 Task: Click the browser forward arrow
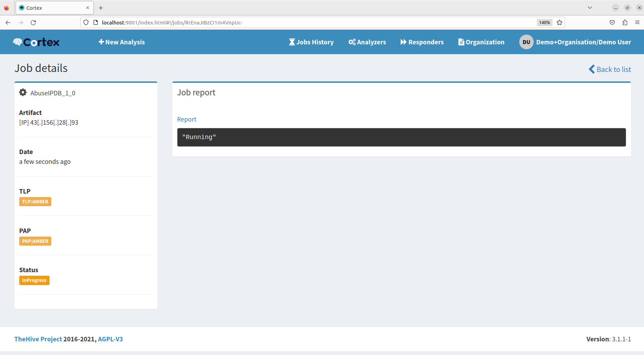pos(21,22)
